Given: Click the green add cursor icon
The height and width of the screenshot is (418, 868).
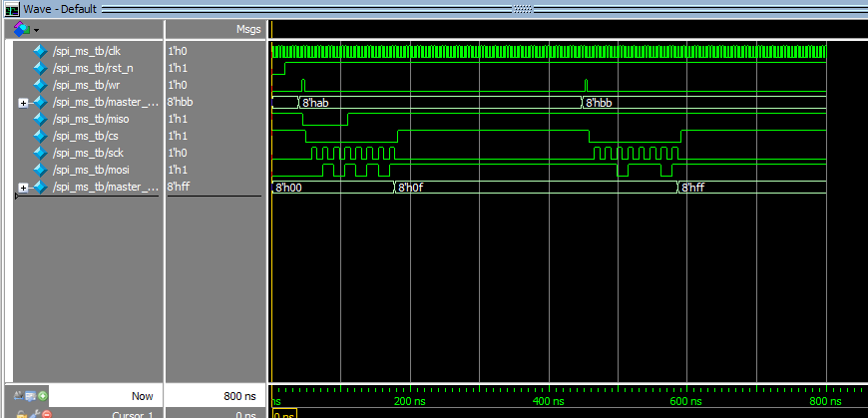Looking at the screenshot, I should (43, 396).
